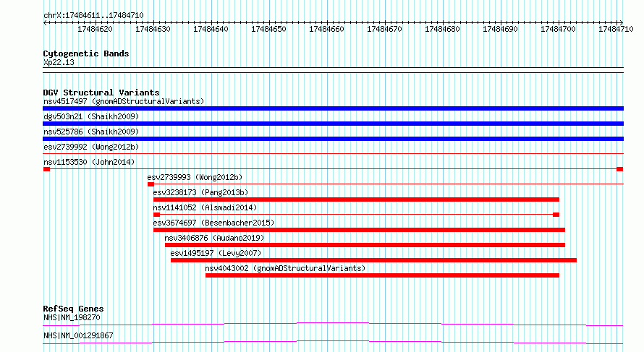Click ruler position 17484690
Image resolution: width=644 pixels, height=352 pixels.
pyautogui.click(x=500, y=29)
